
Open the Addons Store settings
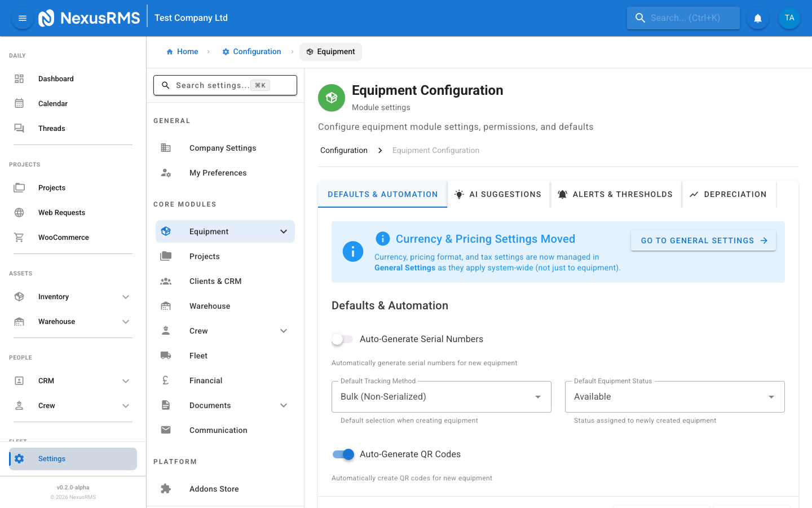pyautogui.click(x=214, y=489)
